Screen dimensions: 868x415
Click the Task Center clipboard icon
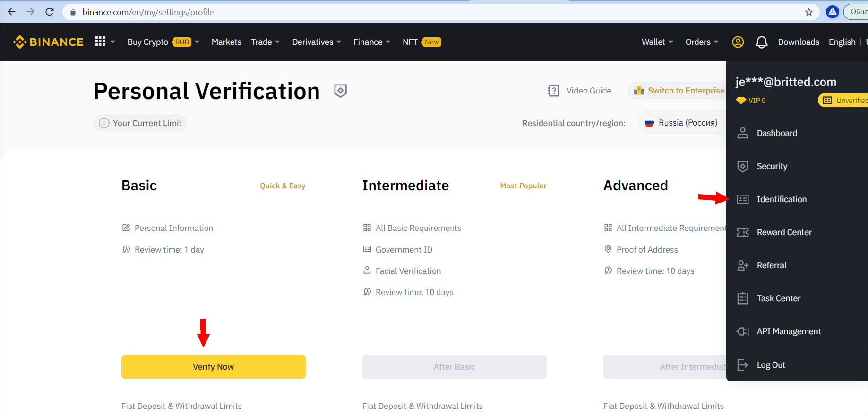(743, 298)
